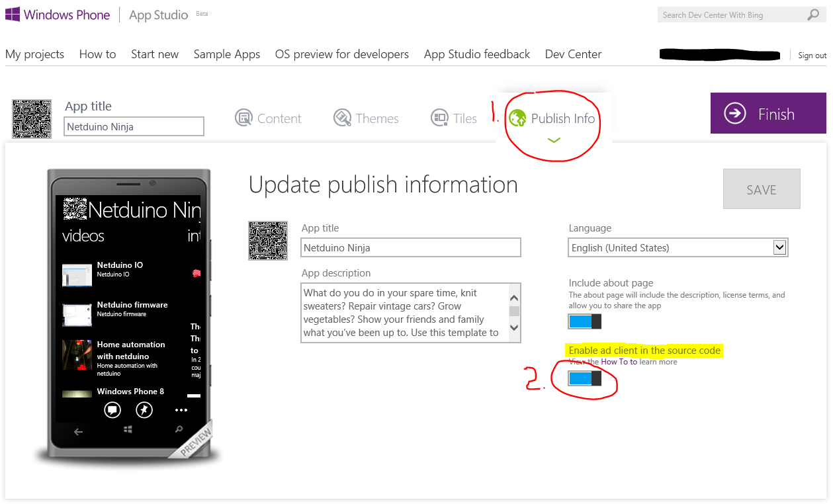Navigate to My projects

[34, 54]
